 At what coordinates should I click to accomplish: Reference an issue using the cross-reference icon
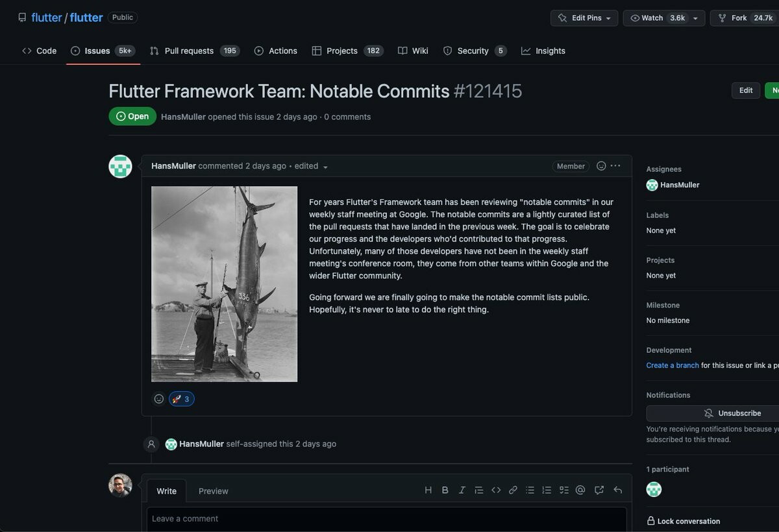coord(599,490)
